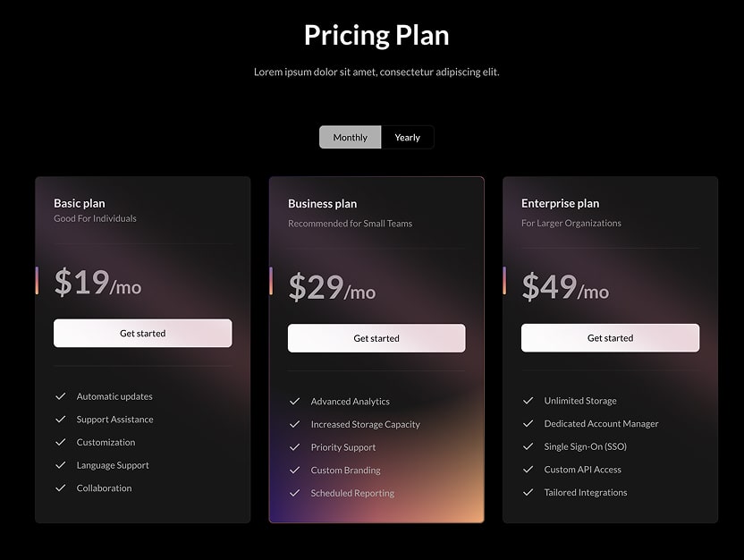Click the checkmark beside Automatic updates
The image size is (744, 560).
tap(61, 396)
